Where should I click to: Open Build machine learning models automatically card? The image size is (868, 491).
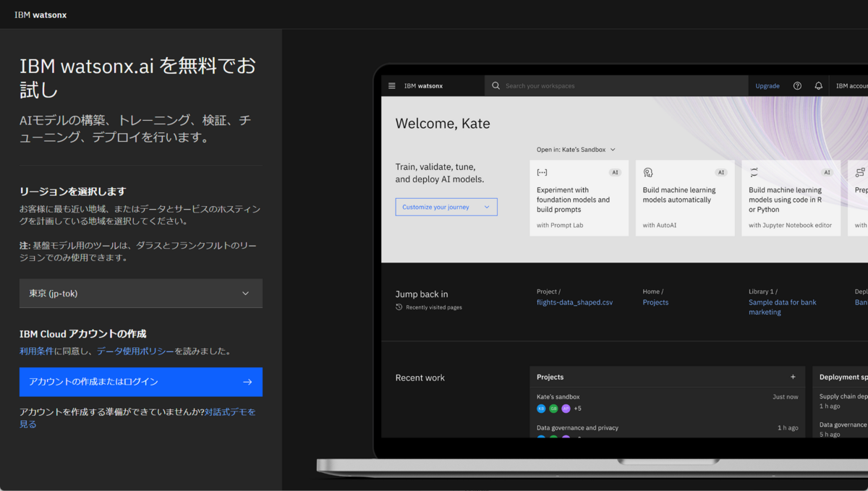tap(685, 198)
